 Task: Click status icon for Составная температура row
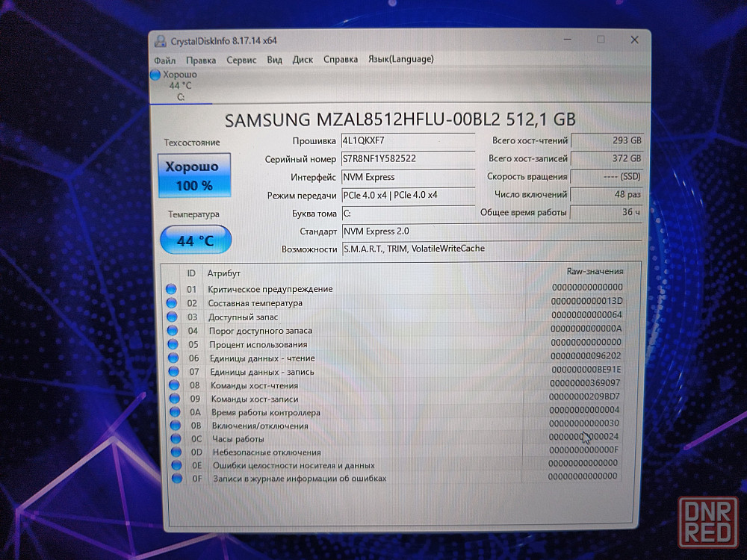click(x=171, y=303)
